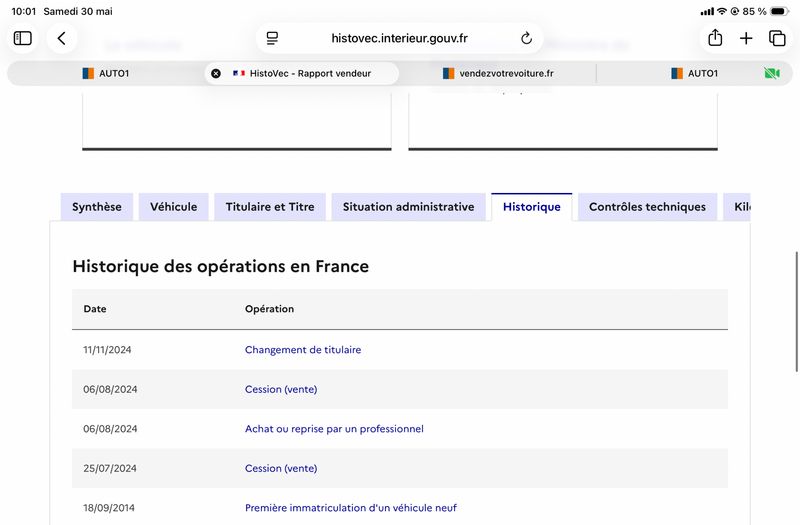The width and height of the screenshot is (800, 525).
Task: Open the Véhicule tab
Action: pyautogui.click(x=173, y=207)
